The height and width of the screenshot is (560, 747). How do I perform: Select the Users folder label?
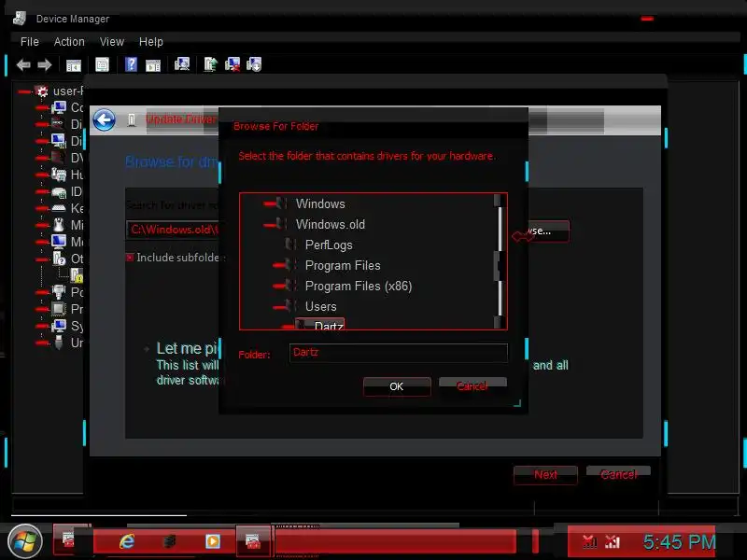[320, 307]
